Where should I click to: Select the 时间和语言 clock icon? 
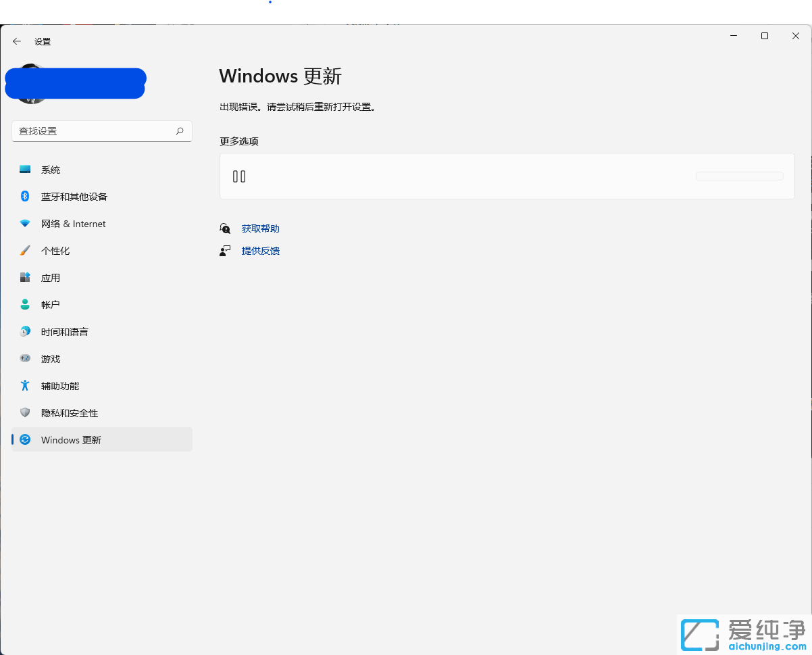(x=24, y=331)
